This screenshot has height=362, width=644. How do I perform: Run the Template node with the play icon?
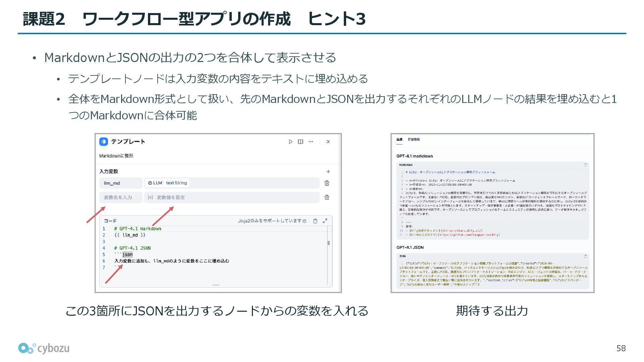(x=290, y=142)
